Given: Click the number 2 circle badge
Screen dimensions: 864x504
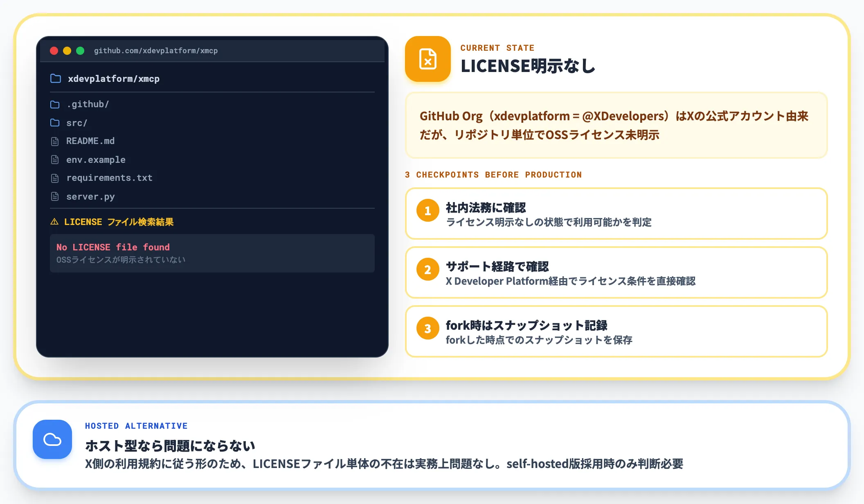Looking at the screenshot, I should 428,269.
